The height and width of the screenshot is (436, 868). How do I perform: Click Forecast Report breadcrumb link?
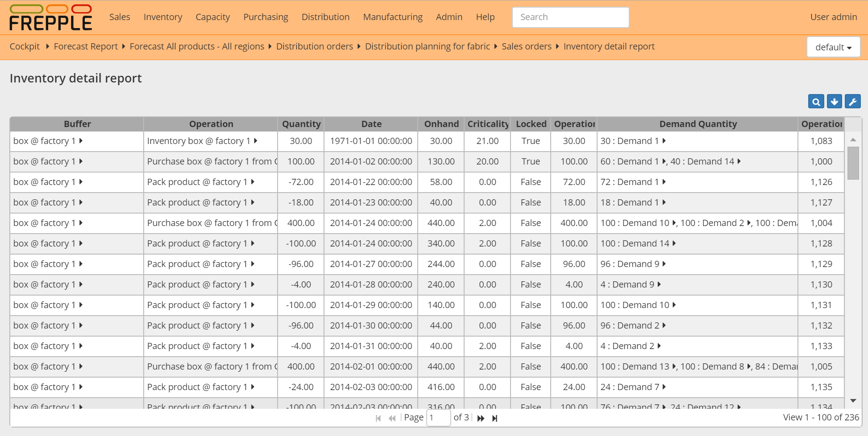(x=86, y=46)
